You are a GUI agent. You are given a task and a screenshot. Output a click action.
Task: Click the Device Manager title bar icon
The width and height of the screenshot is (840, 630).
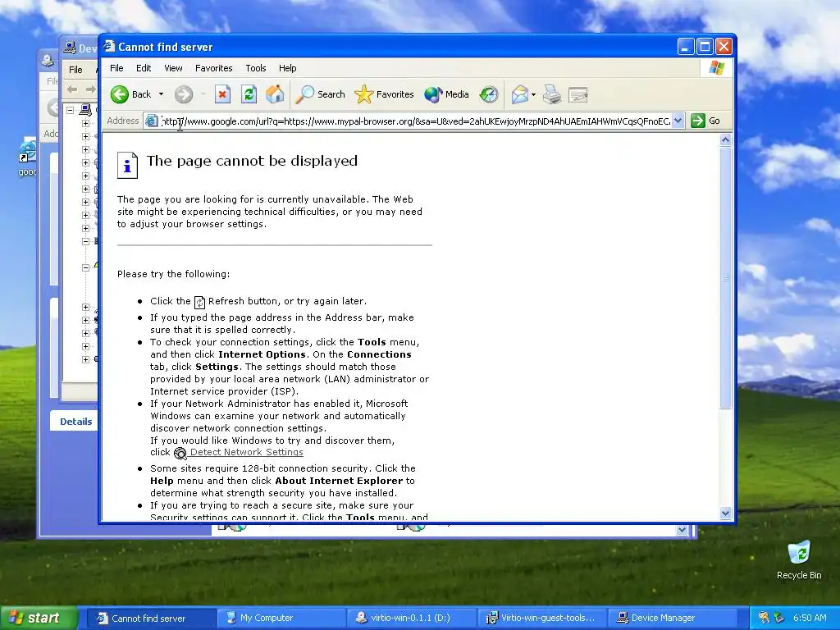[x=70, y=48]
